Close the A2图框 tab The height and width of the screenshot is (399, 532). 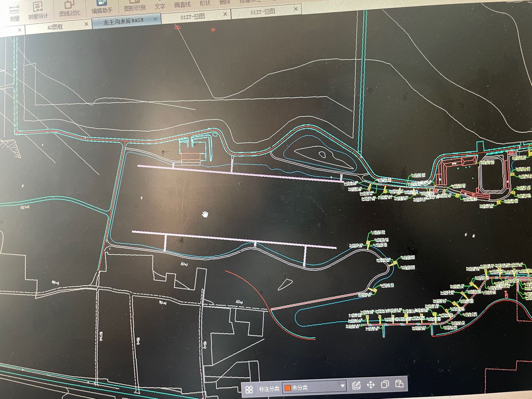click(x=86, y=24)
